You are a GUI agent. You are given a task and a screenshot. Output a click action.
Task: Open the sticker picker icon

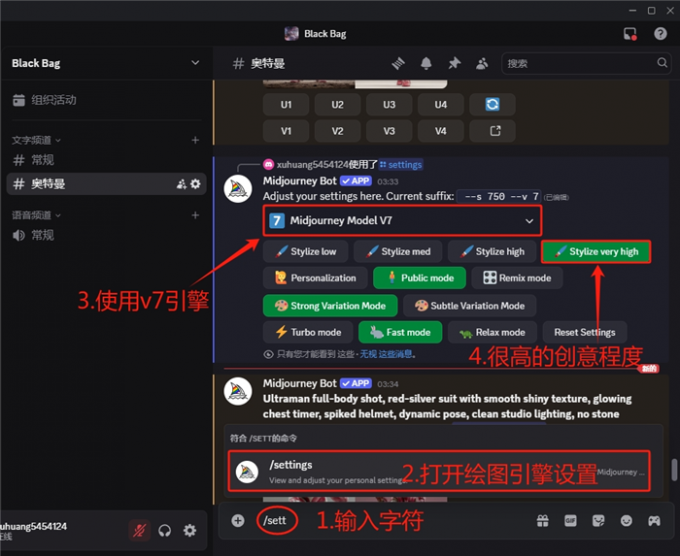pos(598,520)
